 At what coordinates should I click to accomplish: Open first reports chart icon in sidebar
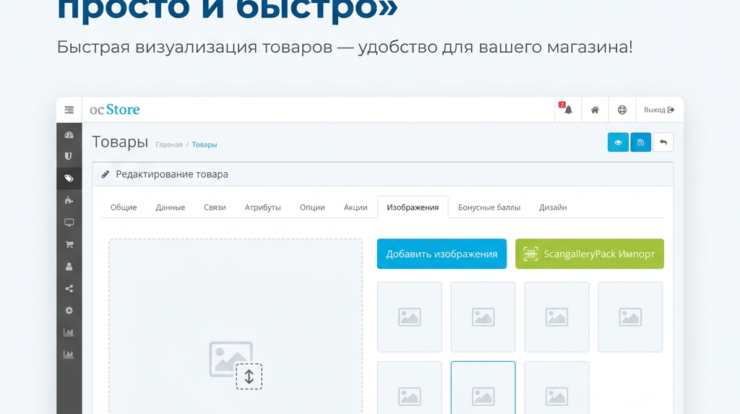(69, 333)
